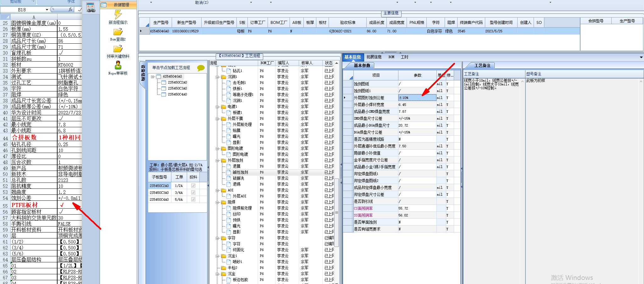Click the 生产型号 column header
Viewport: 644px width, 284px height.
[x=161, y=23]
